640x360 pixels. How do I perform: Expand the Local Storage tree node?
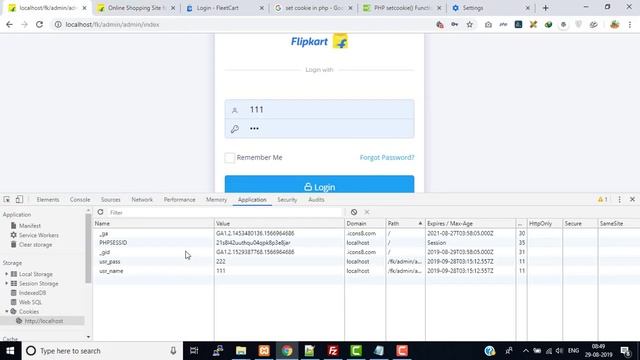click(x=6, y=274)
